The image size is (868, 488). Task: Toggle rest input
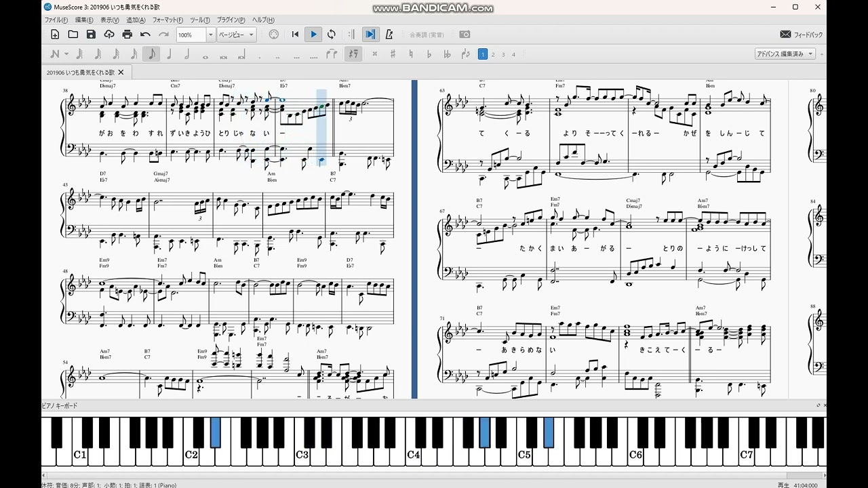coord(353,54)
